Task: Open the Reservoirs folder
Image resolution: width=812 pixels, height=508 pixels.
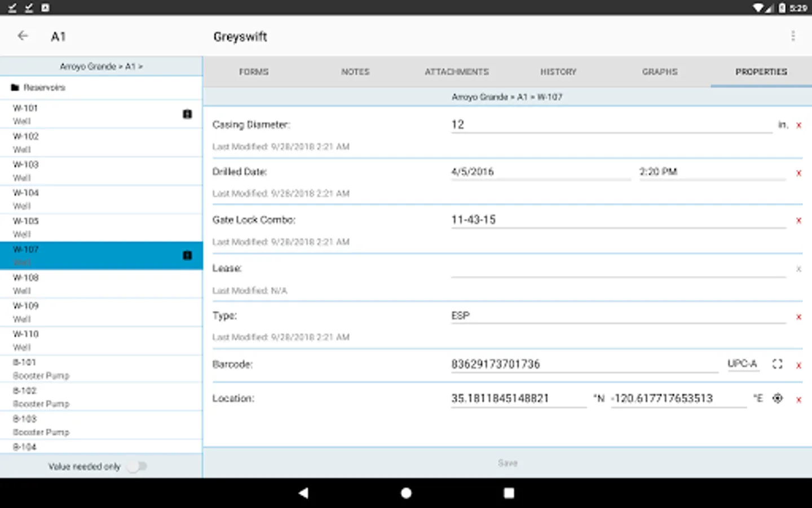Action: point(101,87)
